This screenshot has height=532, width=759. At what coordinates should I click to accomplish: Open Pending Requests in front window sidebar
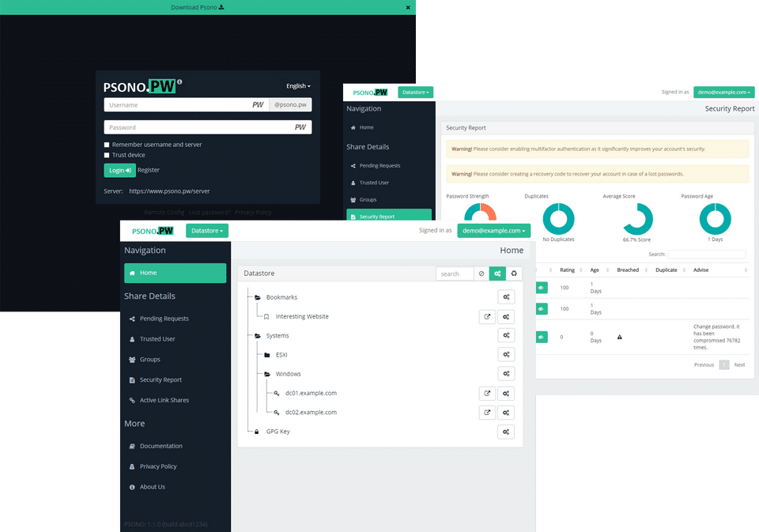pos(164,319)
